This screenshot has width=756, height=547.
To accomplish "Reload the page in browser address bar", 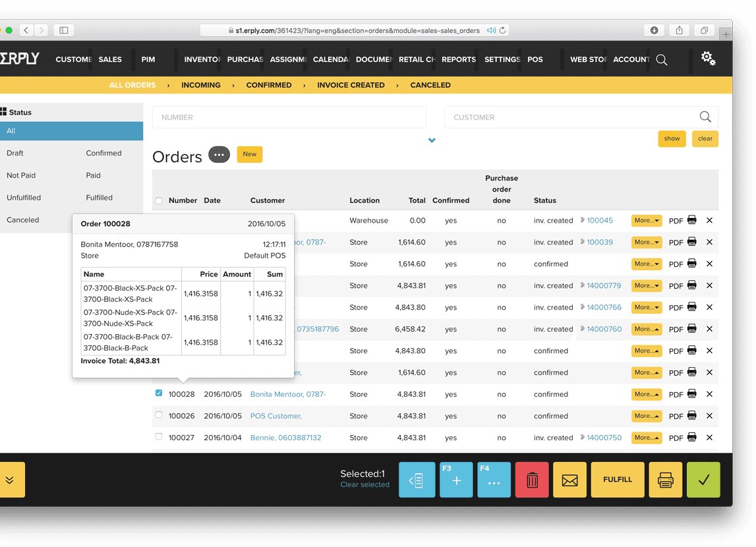I will coord(502,30).
